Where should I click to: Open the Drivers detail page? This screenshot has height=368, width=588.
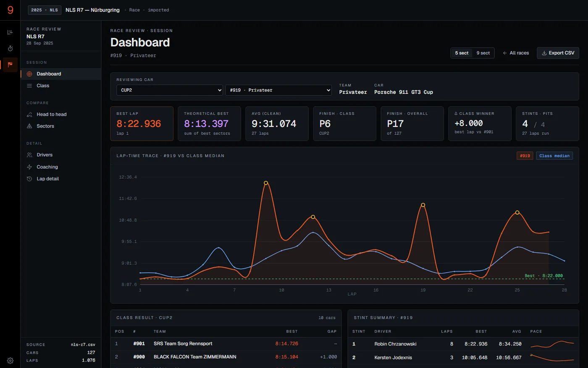(61, 155)
